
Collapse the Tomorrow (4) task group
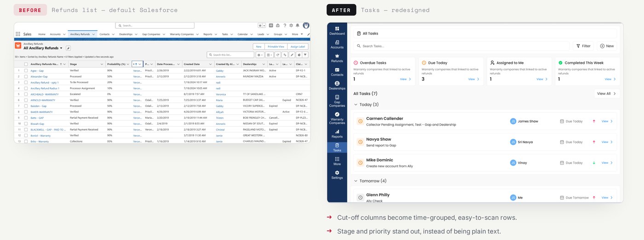click(356, 181)
